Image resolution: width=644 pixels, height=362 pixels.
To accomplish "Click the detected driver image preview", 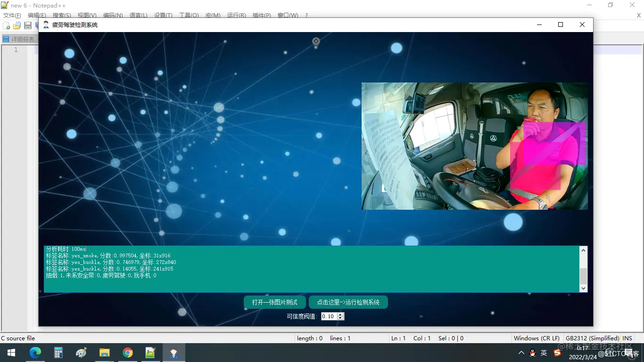I will tap(474, 146).
